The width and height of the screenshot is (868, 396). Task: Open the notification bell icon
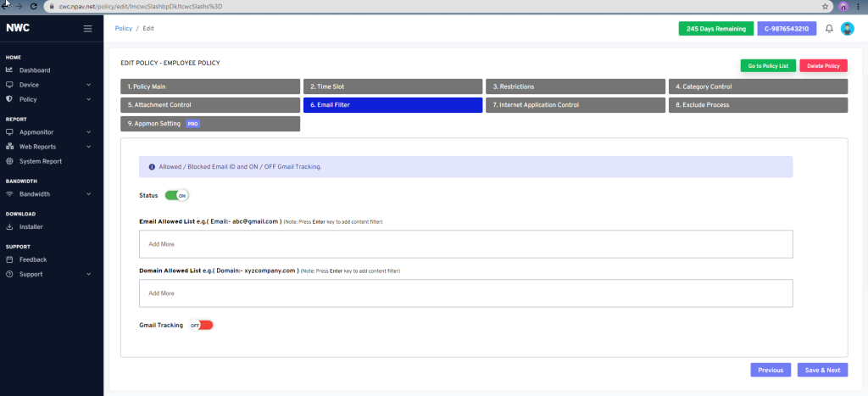coord(829,29)
